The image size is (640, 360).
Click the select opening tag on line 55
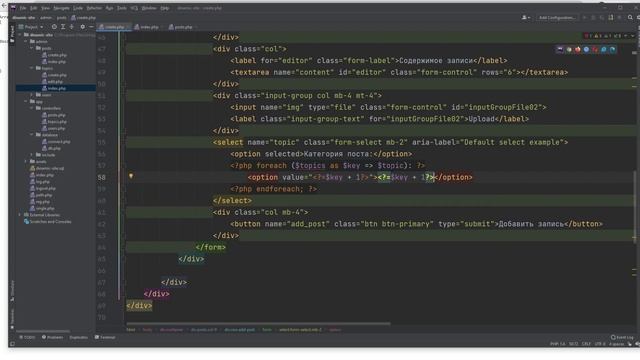[x=228, y=142]
